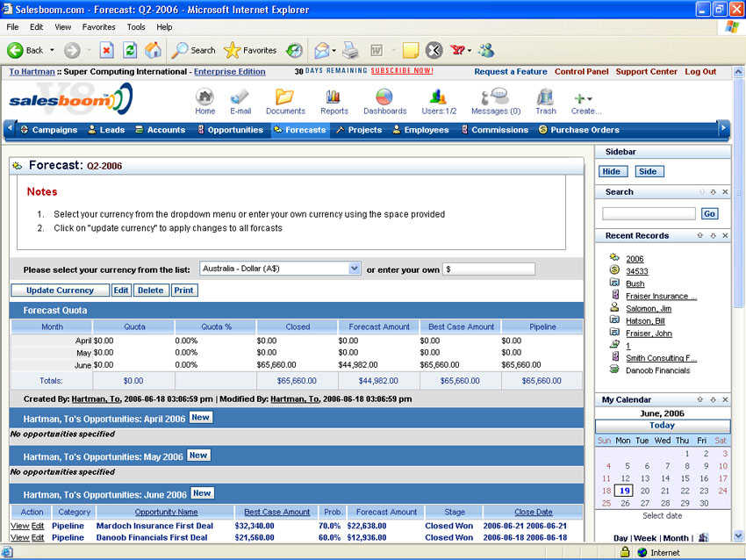The height and width of the screenshot is (560, 746).
Task: Open the Reports icon
Action: point(334,98)
